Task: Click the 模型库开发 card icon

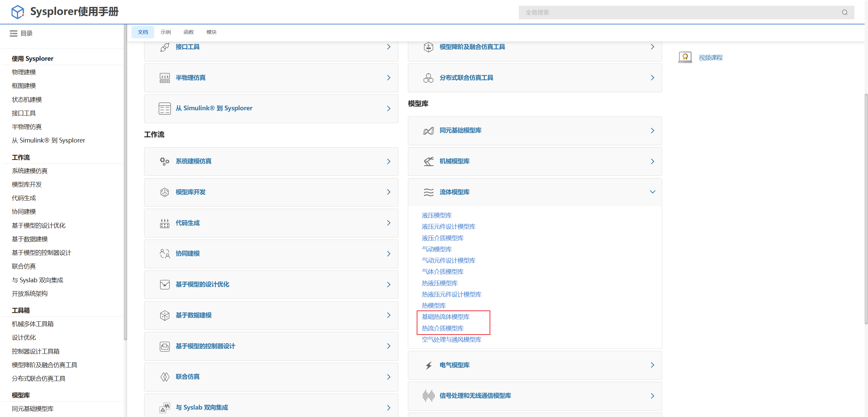Action: [x=165, y=192]
